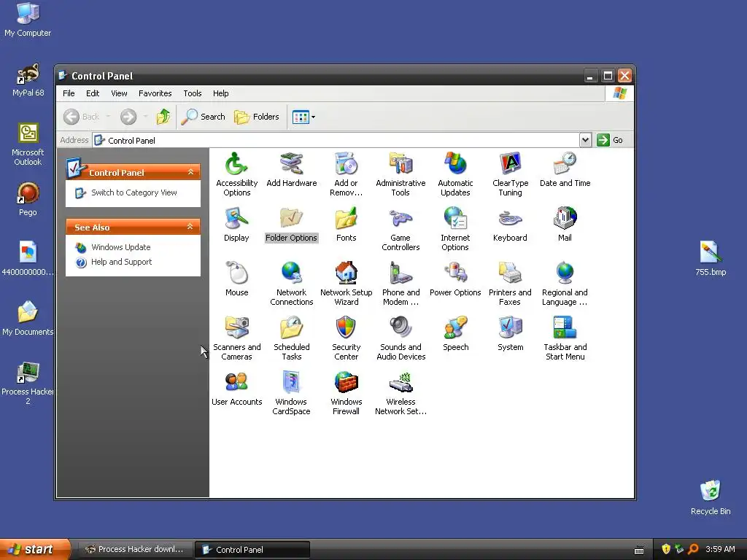The height and width of the screenshot is (560, 747).
Task: Open Scanners and Cameras icon
Action: click(236, 329)
